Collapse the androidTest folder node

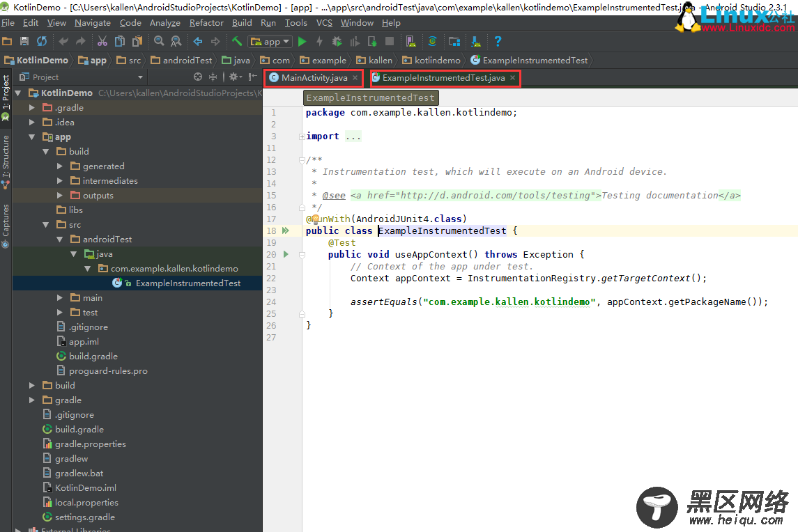(59, 240)
